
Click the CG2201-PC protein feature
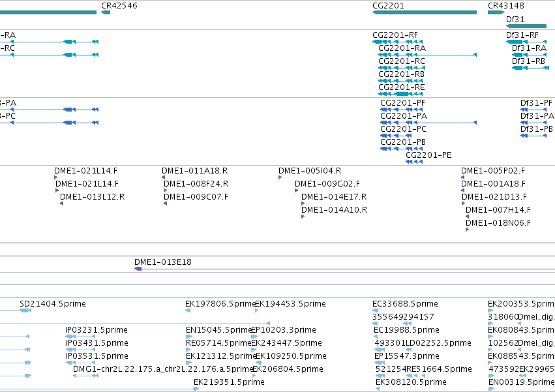[x=395, y=136]
